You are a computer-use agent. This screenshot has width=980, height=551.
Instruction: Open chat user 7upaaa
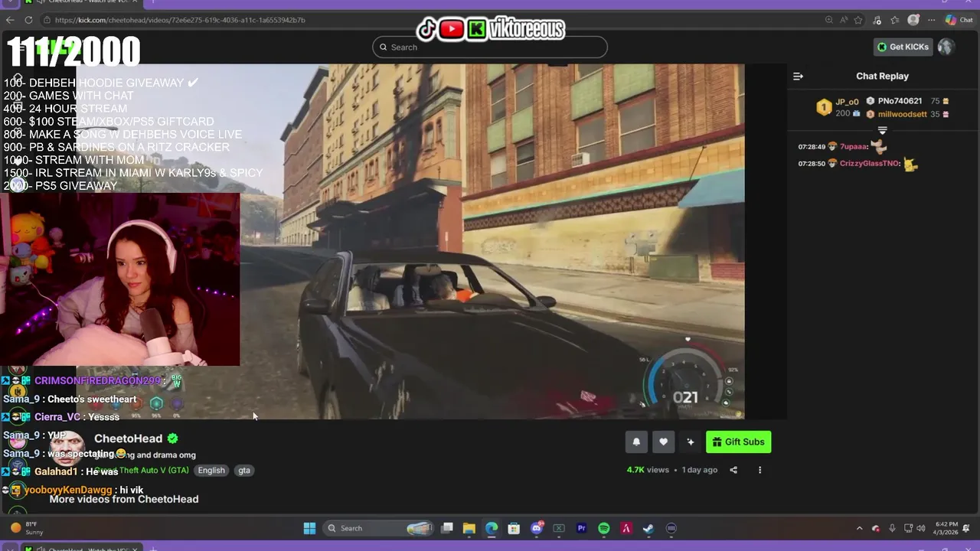point(853,146)
